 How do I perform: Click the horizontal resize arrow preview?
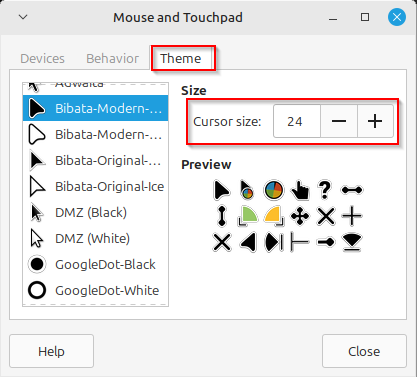[352, 190]
